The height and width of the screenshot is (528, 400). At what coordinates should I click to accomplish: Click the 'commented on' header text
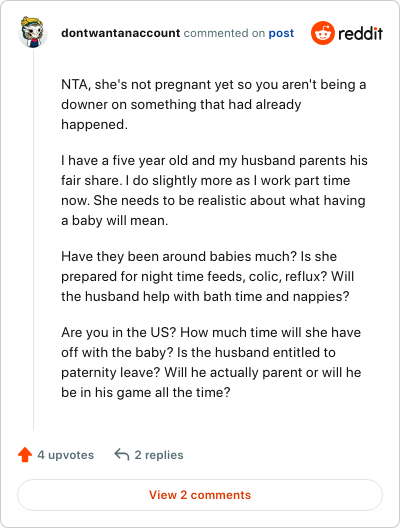point(224,33)
